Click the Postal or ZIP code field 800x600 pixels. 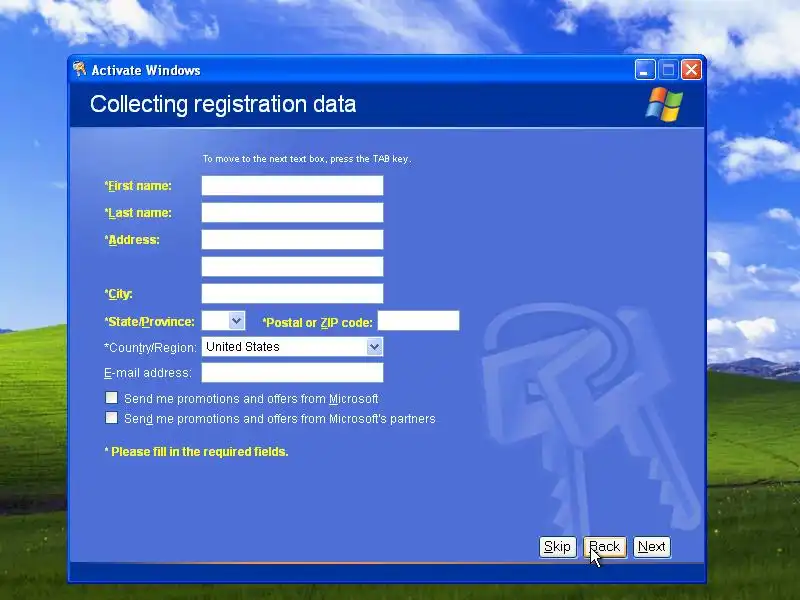pyautogui.click(x=418, y=321)
